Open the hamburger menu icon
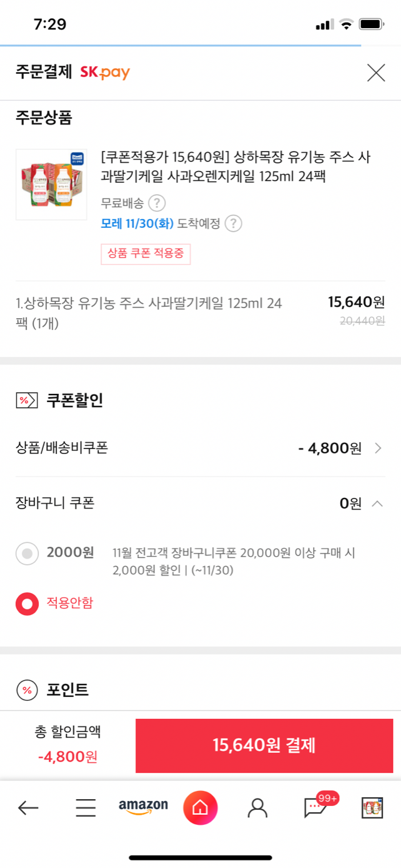401x868 pixels. 86,808
